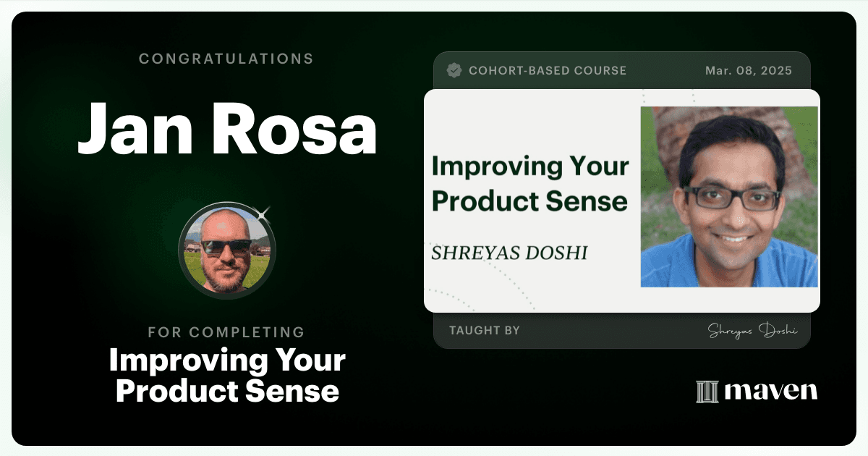Screen dimensions: 868x456
Task: Click the Mar. 08, 2025 date
Action: click(749, 71)
